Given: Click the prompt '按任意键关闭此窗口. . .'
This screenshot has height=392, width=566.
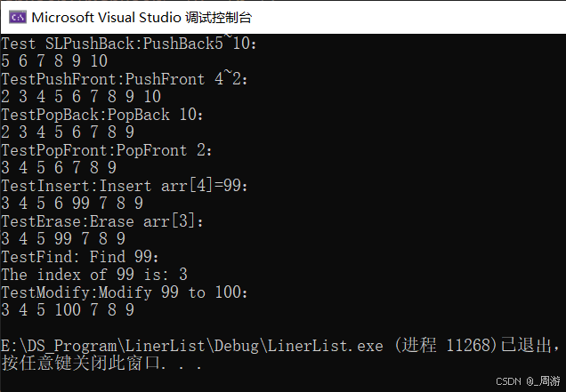Looking at the screenshot, I should (101, 364).
